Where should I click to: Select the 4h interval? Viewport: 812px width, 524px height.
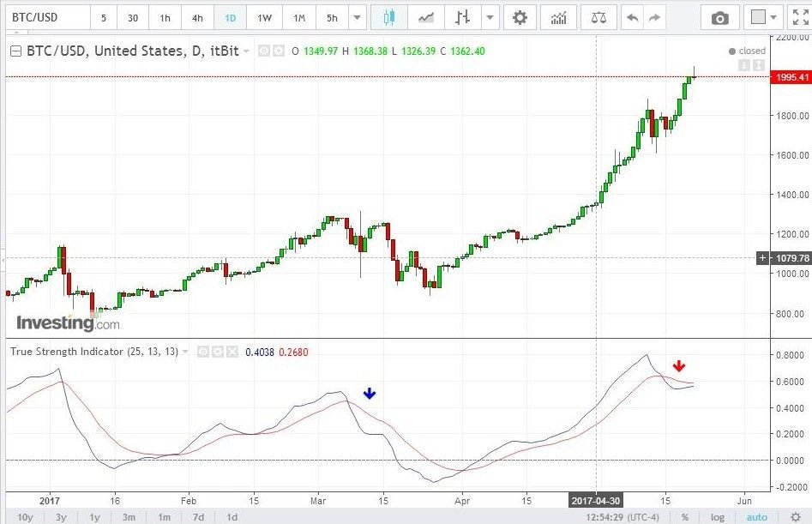click(x=197, y=18)
